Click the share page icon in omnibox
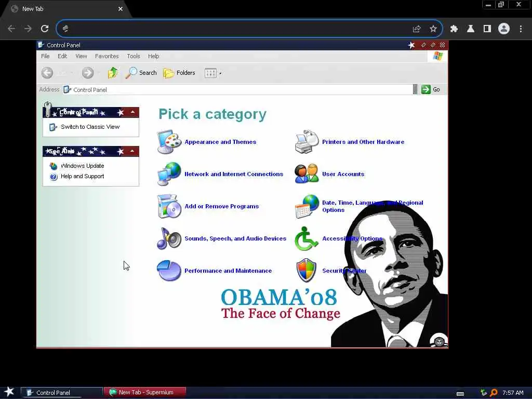The image size is (532, 399). click(417, 29)
